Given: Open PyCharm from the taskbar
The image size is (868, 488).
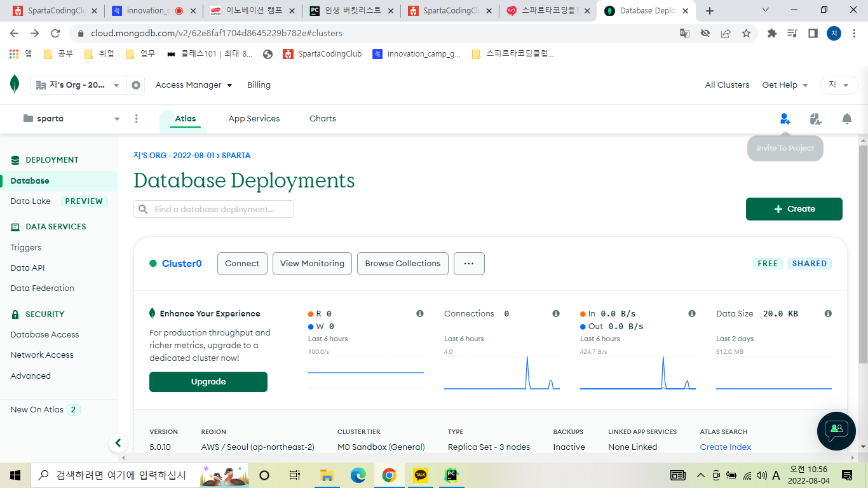Looking at the screenshot, I should (x=452, y=475).
